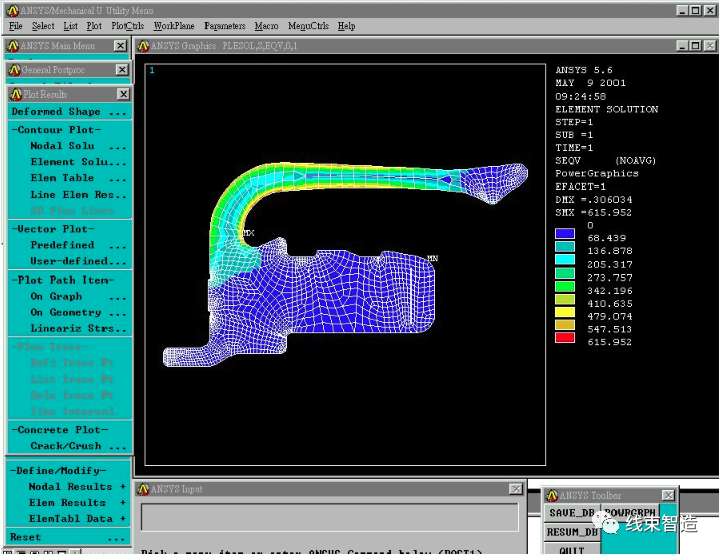The width and height of the screenshot is (721, 556).
Task: Close the General Postproc panel
Action: [x=122, y=70]
